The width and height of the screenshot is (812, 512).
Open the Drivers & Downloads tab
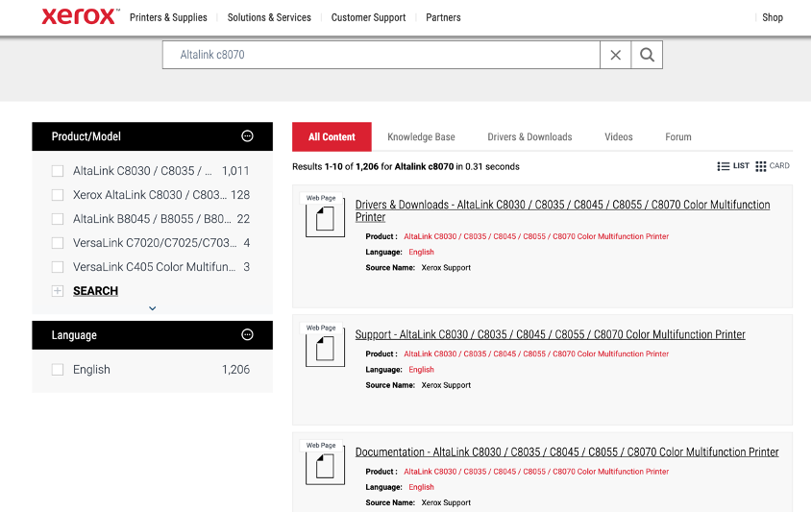(529, 137)
